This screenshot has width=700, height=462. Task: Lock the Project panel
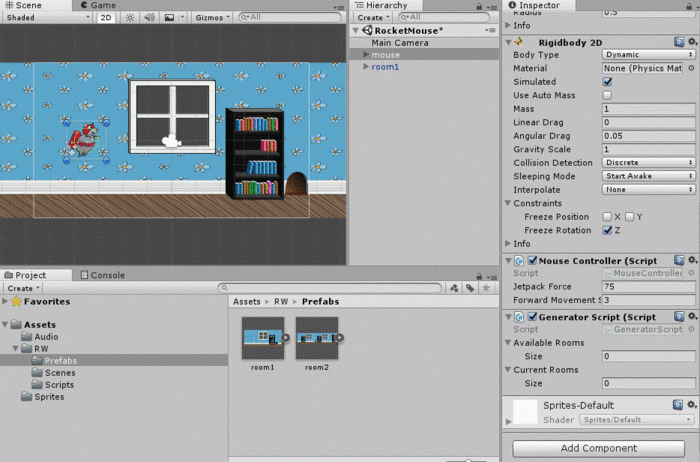pos(479,276)
